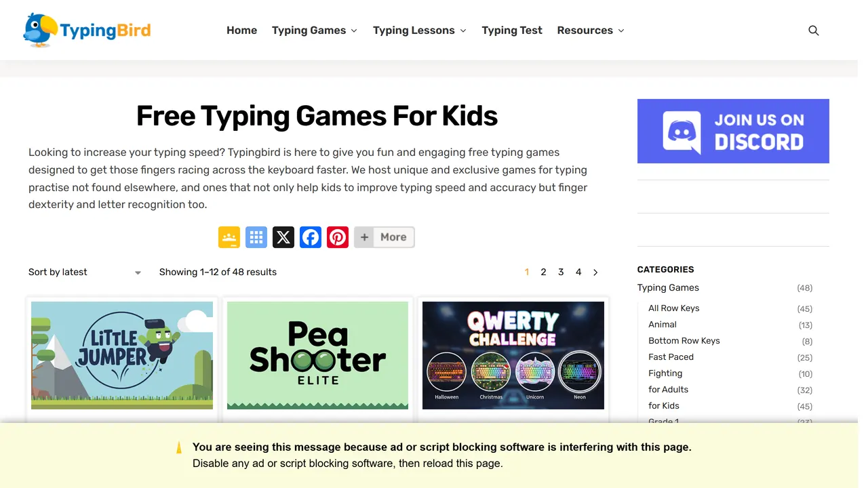868x488 pixels.
Task: Jump to results page 4
Action: click(578, 272)
